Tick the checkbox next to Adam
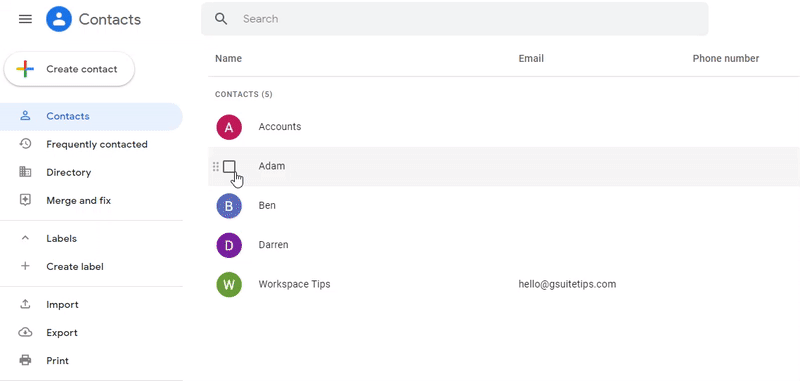Viewport: 800px width, 381px height. pos(229,166)
